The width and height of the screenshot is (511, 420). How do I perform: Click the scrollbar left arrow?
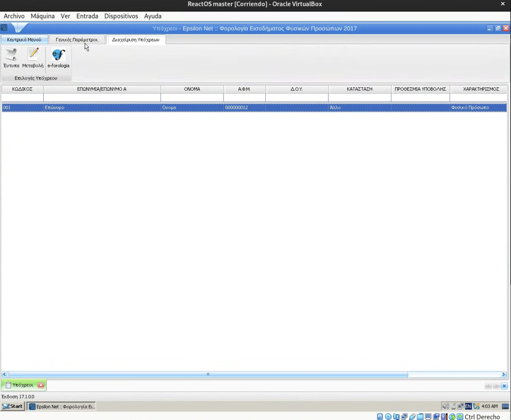4,374
